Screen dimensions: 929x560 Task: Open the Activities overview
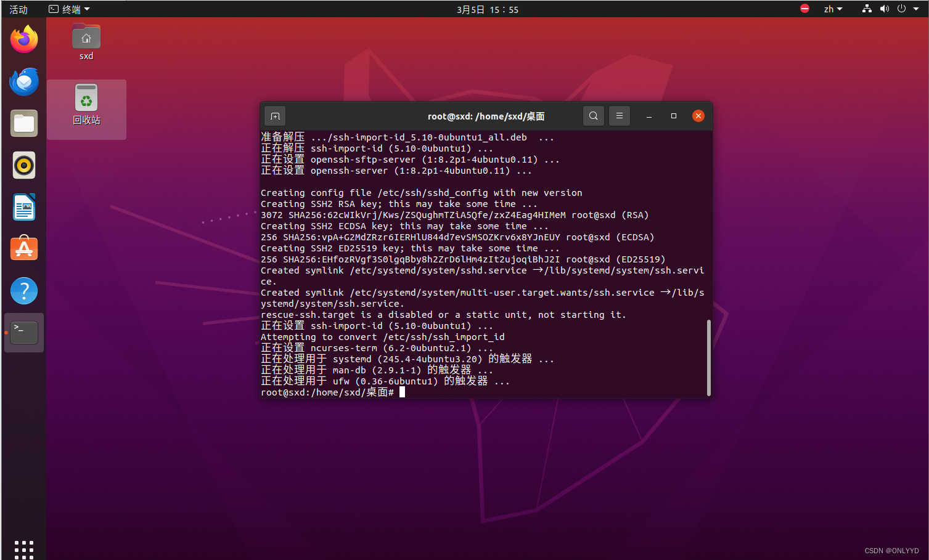point(18,9)
